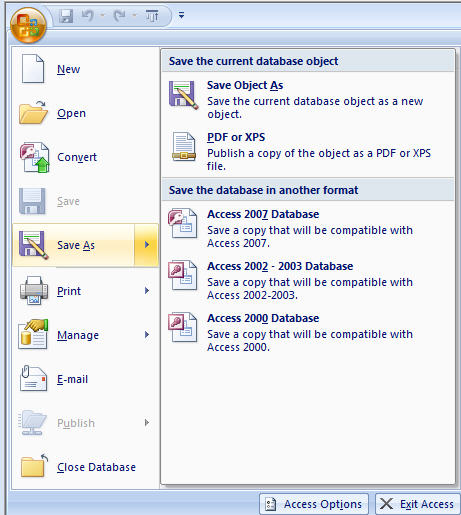This screenshot has height=515, width=461.
Task: Choose Convert from the Office menu
Action: (86, 157)
